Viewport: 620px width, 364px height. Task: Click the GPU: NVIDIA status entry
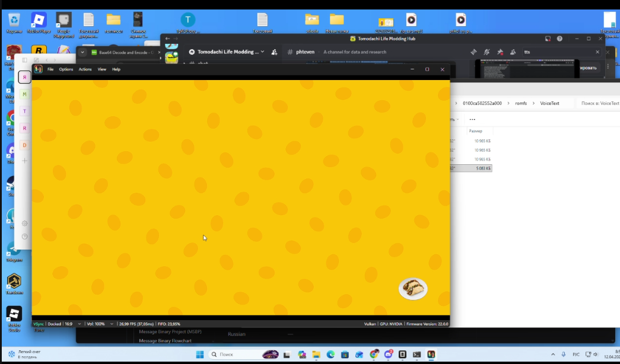(390, 324)
